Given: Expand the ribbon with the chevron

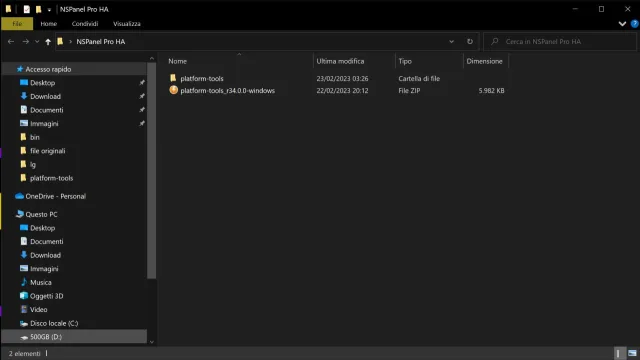Looking at the screenshot, I should click(622, 24).
